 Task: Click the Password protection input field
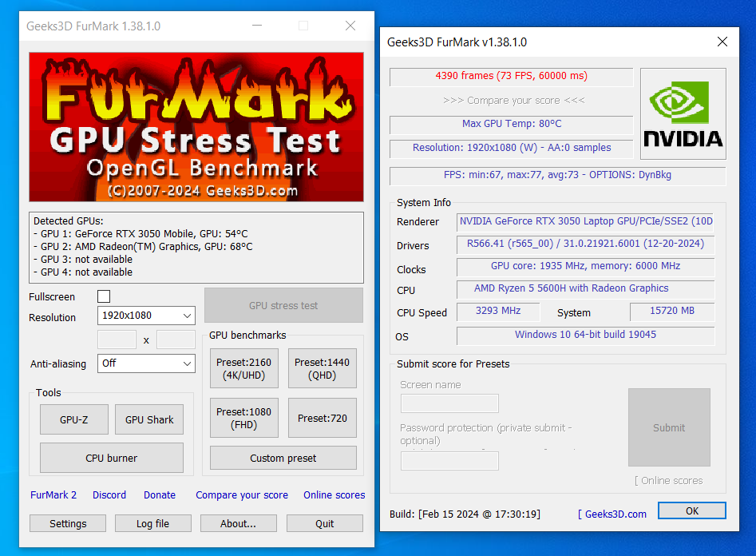click(x=449, y=460)
